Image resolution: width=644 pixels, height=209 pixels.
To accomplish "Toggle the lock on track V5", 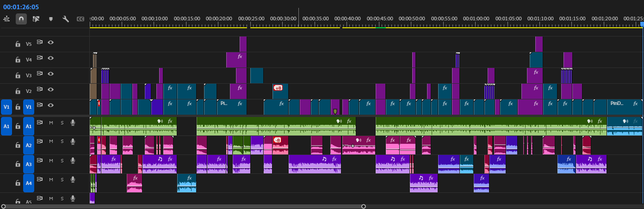I will tap(17, 44).
